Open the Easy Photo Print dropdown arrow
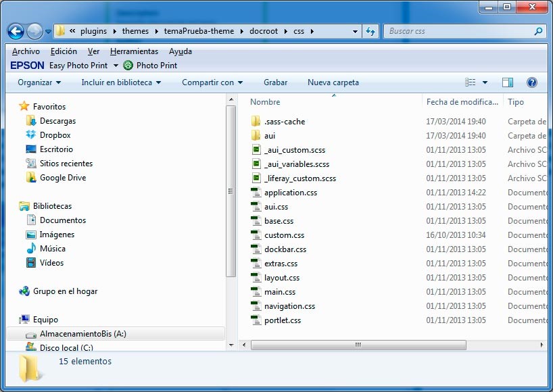 115,66
